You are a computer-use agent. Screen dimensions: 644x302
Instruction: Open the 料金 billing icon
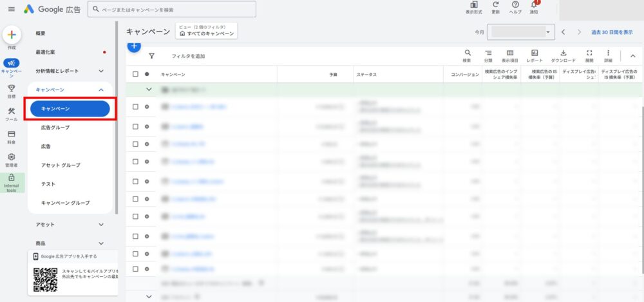(x=12, y=135)
